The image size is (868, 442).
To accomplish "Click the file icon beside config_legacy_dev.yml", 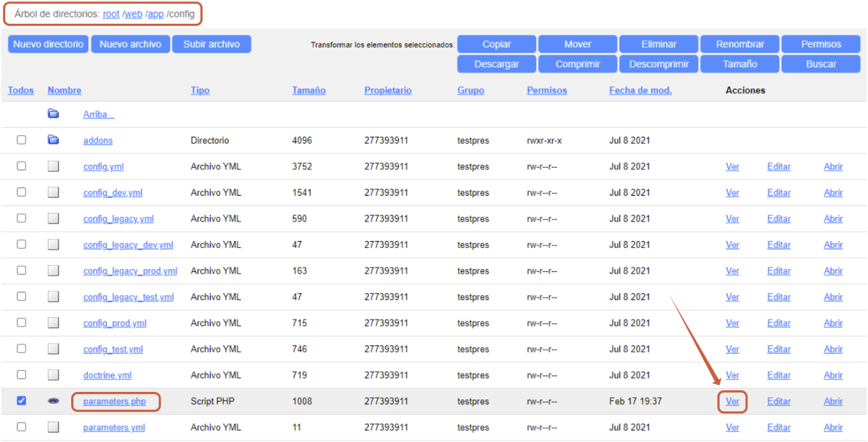I will pyautogui.click(x=54, y=245).
